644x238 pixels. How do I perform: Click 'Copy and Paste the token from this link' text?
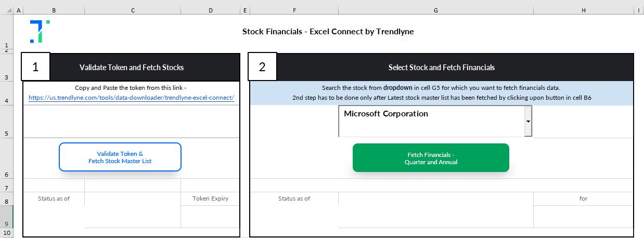(x=131, y=88)
